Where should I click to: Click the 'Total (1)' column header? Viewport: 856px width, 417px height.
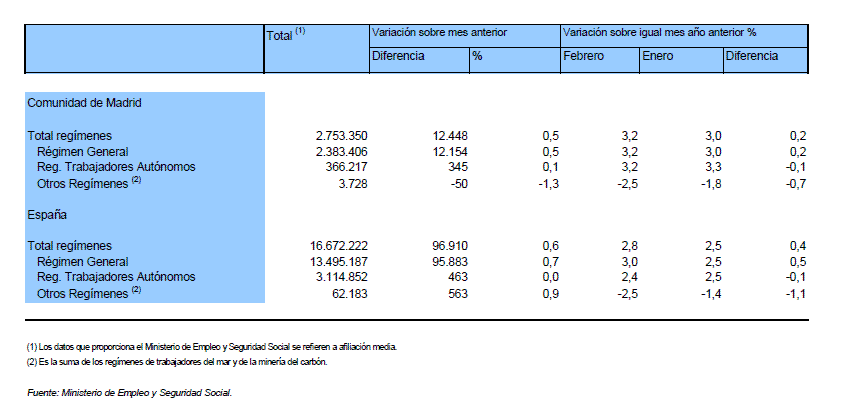[x=286, y=35]
